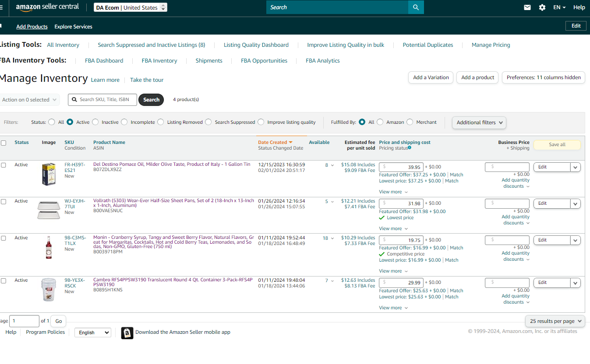Tick the checkbox for SKU FR-H39T-ES21
Image resolution: width=590 pixels, height=364 pixels.
tap(4, 165)
